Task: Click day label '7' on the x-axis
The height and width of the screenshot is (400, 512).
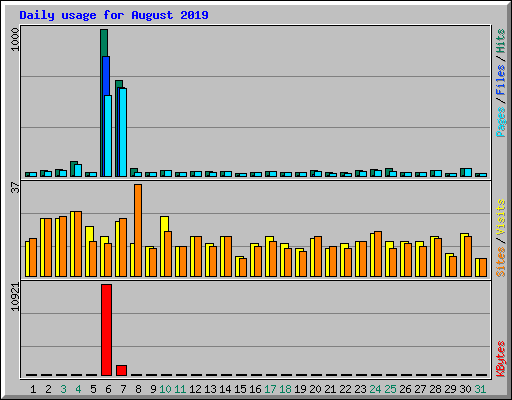Action: pos(123,389)
